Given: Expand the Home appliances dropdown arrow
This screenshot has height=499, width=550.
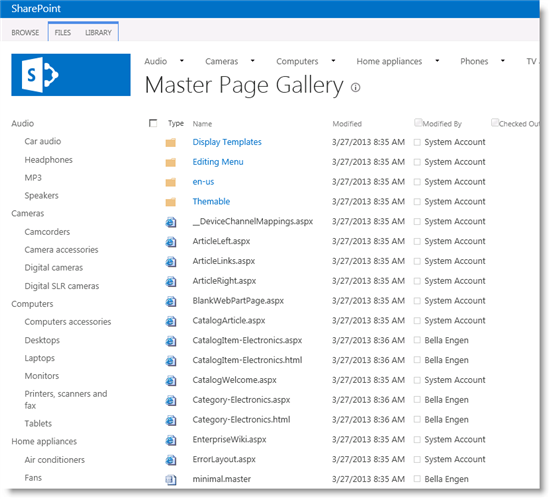Looking at the screenshot, I should (437, 61).
